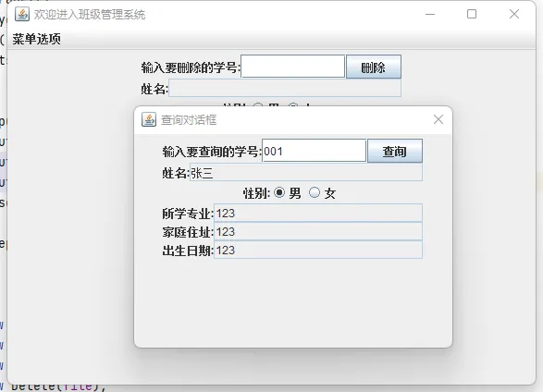Click the 欢迎进入班级管理系统 title text

tap(90, 15)
